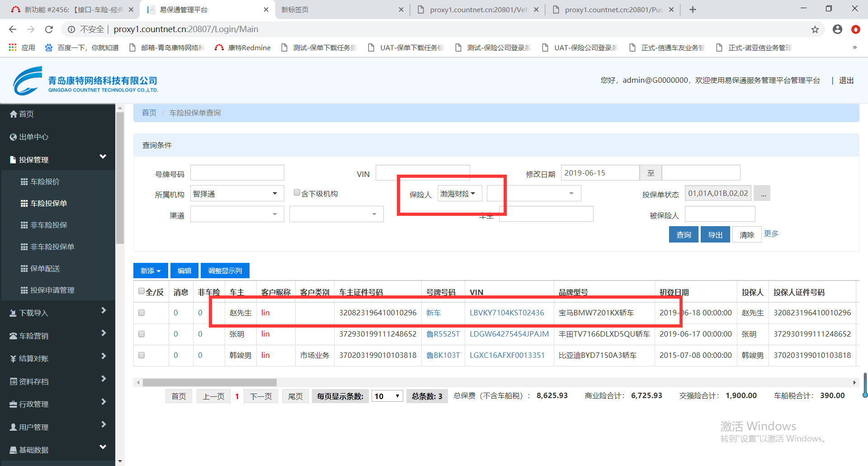Image resolution: width=868 pixels, height=466 pixels.
Task: Open the Chrome profile icon
Action: (x=837, y=29)
